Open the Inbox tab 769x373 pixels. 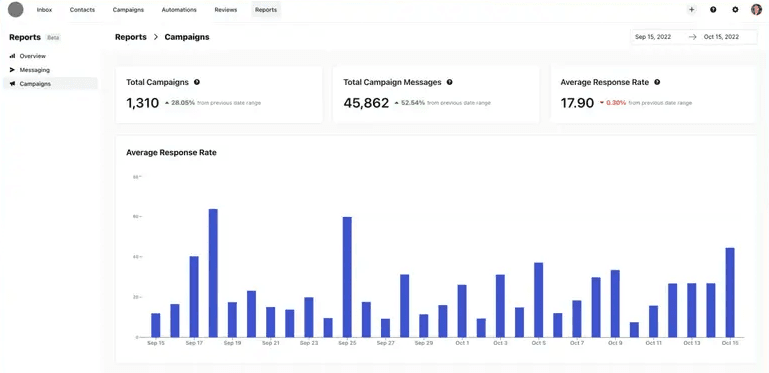[44, 10]
